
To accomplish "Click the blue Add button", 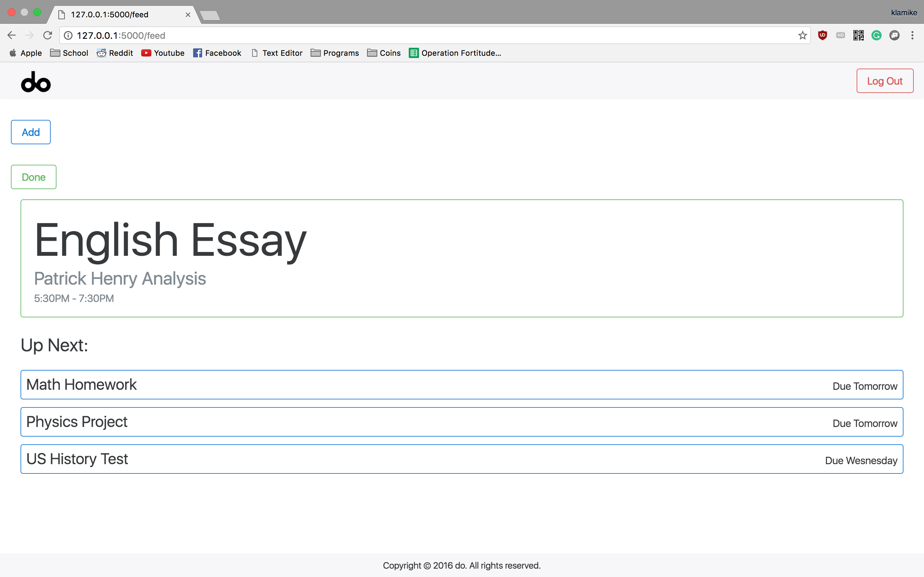I will coord(30,132).
